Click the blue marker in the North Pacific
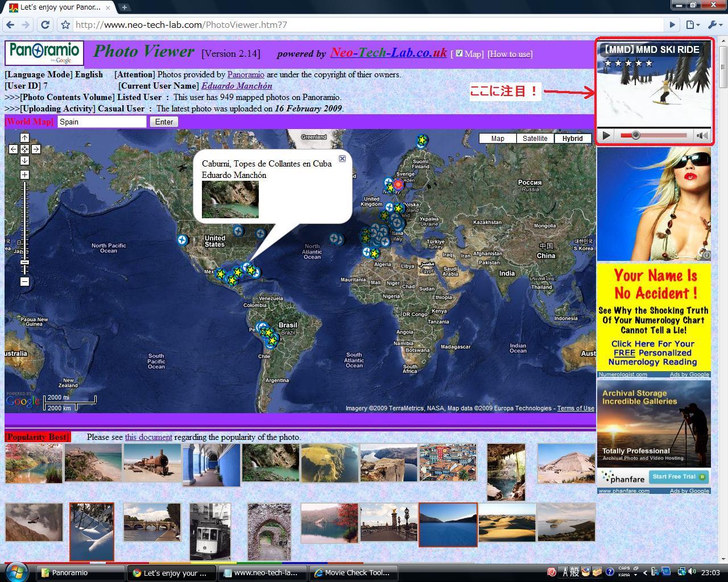Viewport: 728px width, 582px height. 182,240
